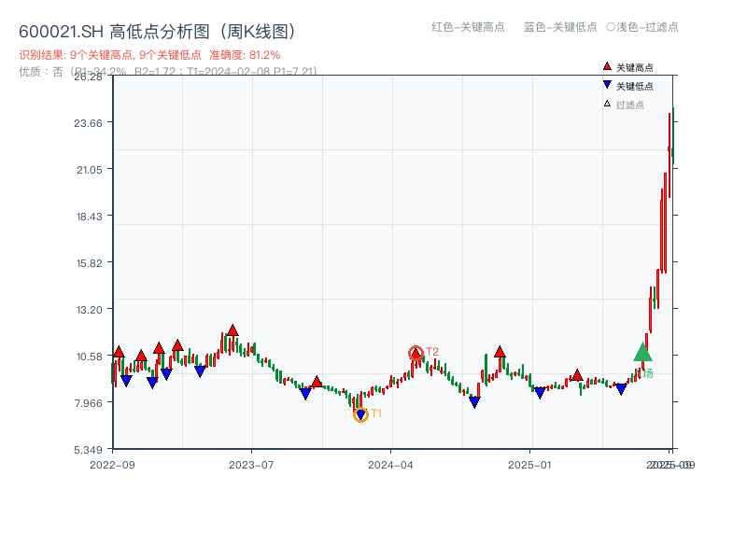Click the 18.43 y-axis label
Viewport: 747px width, 560px height.
coord(89,217)
